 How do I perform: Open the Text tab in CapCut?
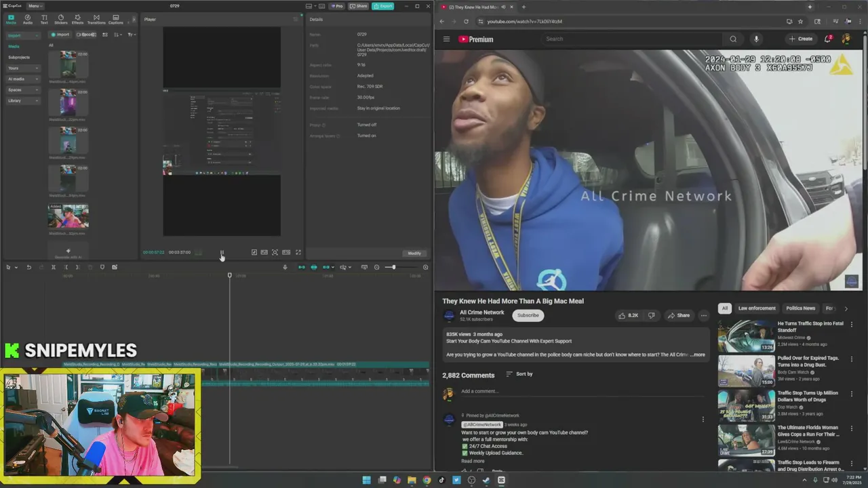point(44,19)
